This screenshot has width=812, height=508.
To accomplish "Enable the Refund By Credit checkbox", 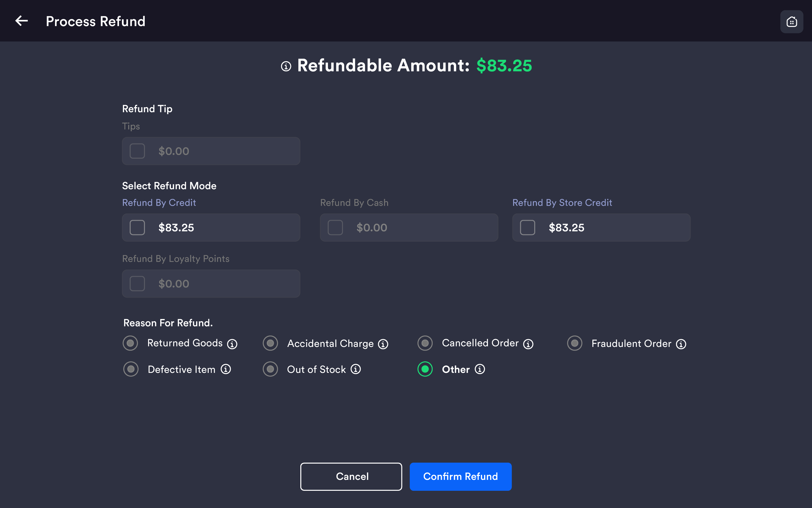I will point(137,228).
